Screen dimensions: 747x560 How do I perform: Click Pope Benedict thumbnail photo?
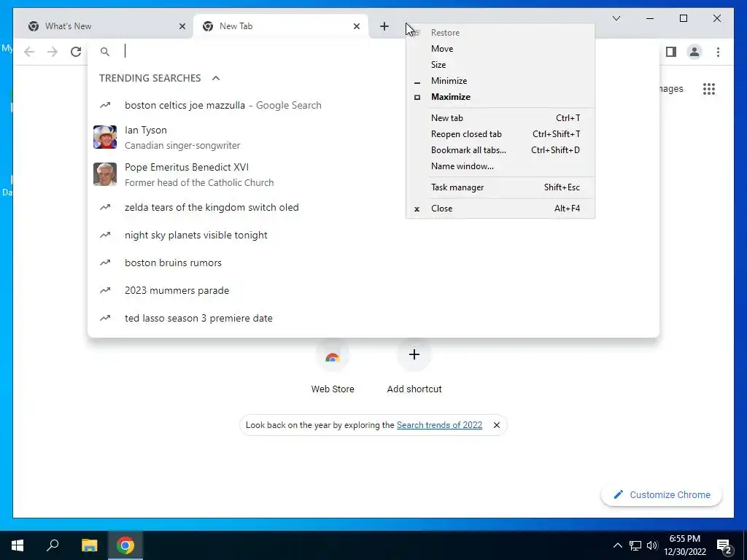click(105, 174)
